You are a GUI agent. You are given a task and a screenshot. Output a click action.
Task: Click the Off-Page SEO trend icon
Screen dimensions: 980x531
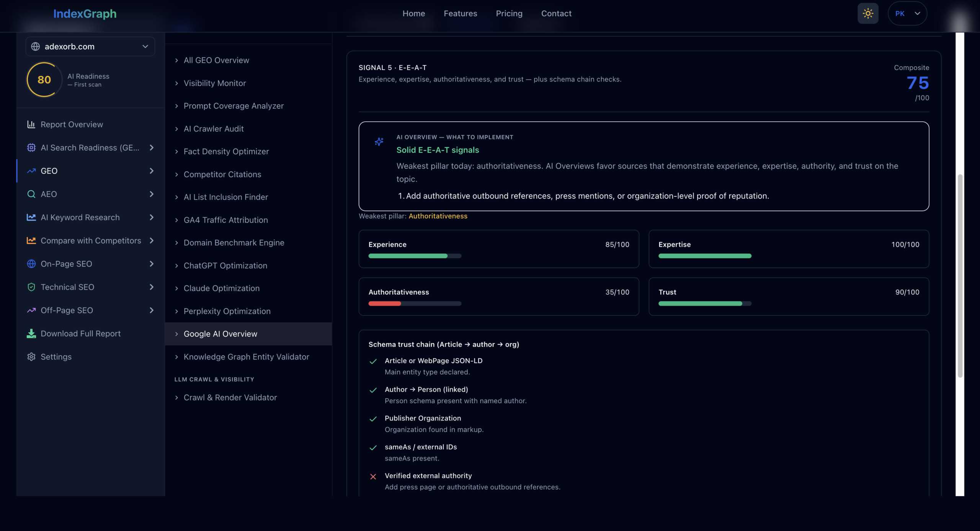click(x=31, y=310)
